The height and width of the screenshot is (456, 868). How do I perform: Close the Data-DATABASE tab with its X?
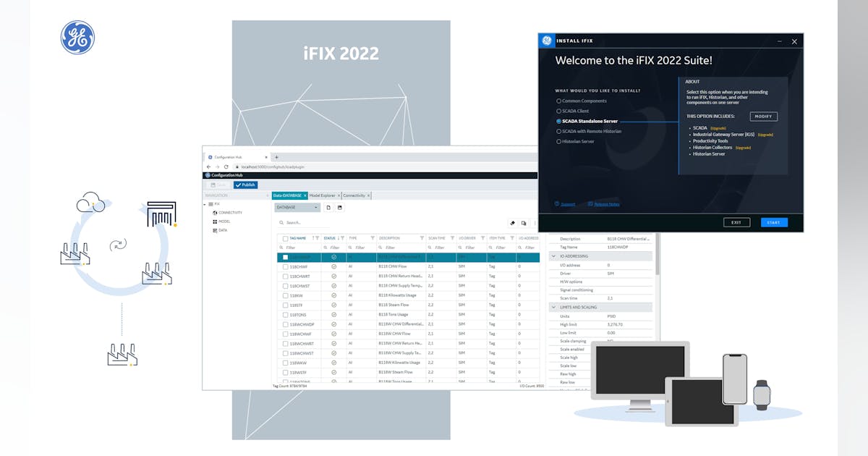pyautogui.click(x=305, y=195)
